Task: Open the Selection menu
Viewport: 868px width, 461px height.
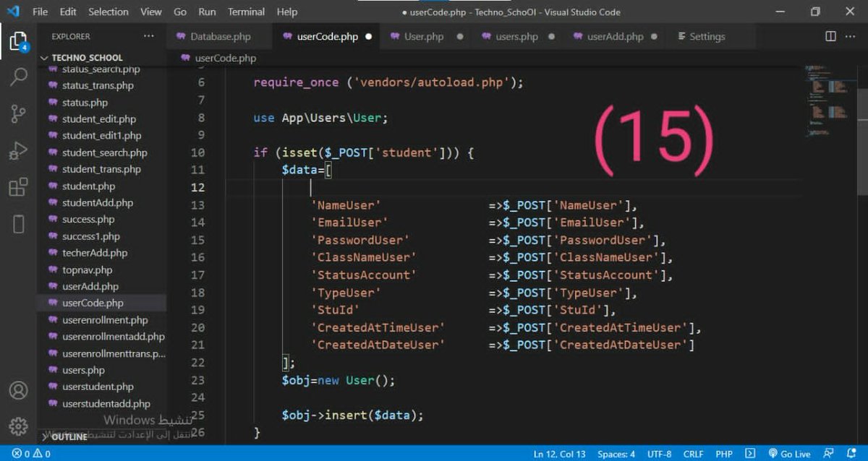Action: (x=109, y=12)
